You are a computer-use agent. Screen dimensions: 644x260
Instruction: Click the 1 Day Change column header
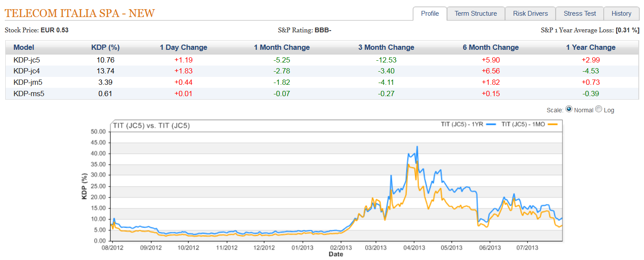pos(183,47)
